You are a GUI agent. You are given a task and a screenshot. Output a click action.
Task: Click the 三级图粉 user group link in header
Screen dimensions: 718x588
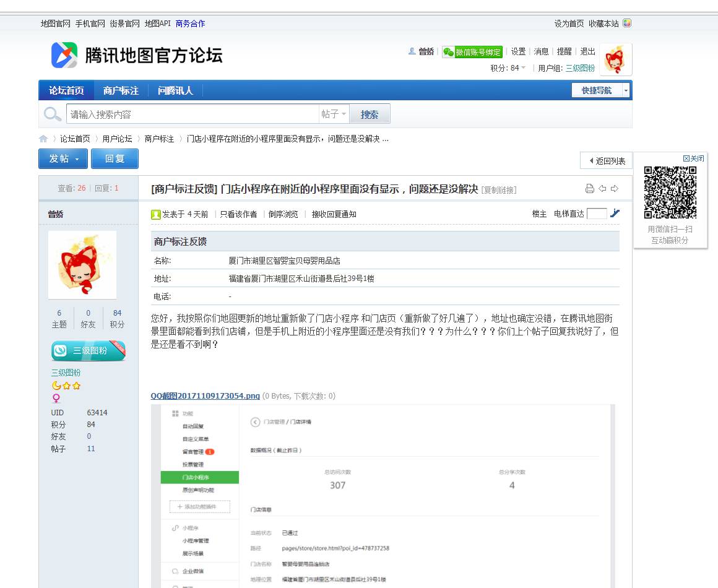[580, 68]
